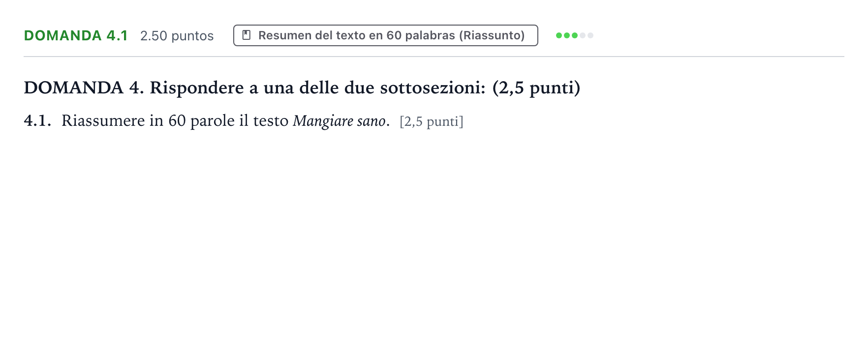Click the third green difficulty dot
The height and width of the screenshot is (354, 868).
575,35
